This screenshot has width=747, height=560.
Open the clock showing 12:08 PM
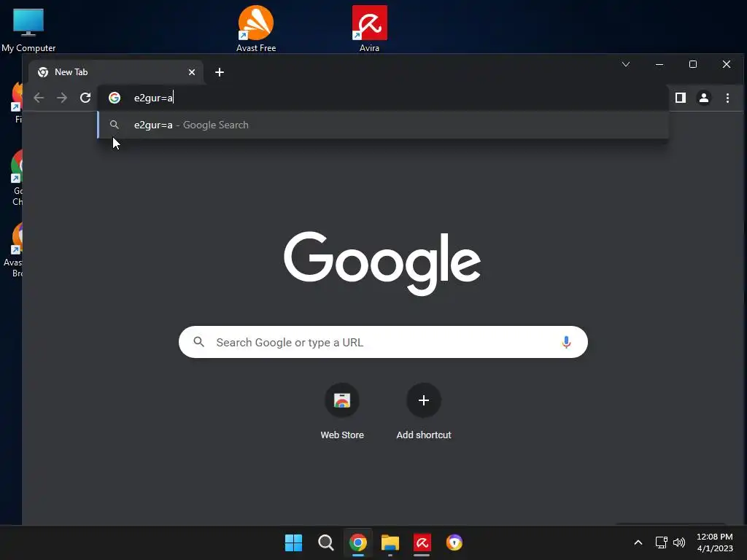click(715, 542)
